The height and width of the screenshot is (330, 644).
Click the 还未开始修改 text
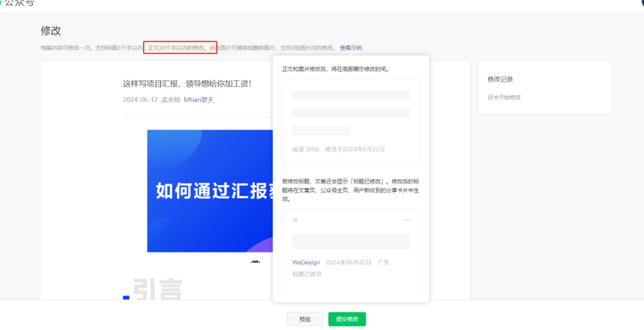[504, 97]
